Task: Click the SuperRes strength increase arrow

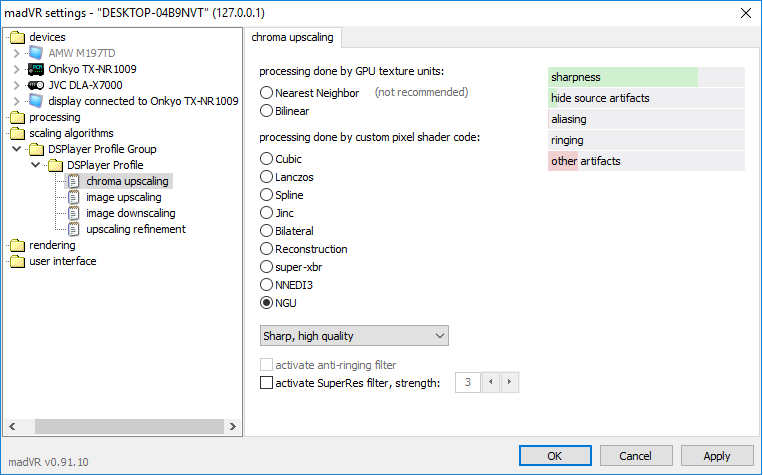Action: pyautogui.click(x=509, y=382)
